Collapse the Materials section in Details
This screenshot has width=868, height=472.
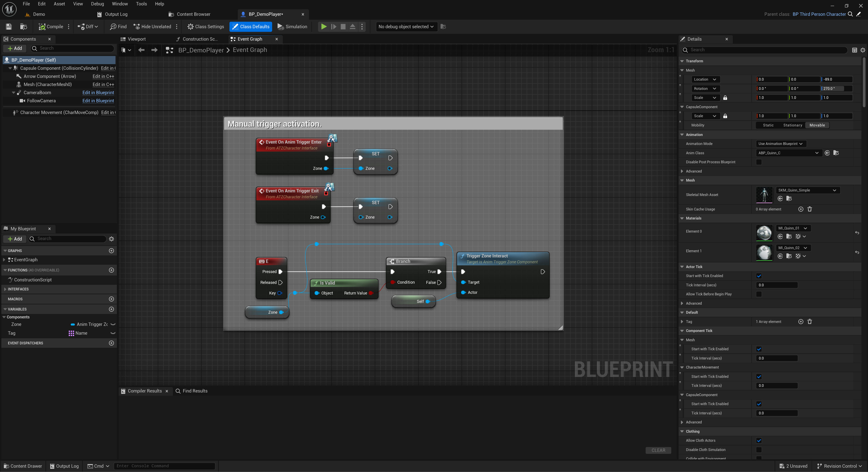[x=682, y=218]
